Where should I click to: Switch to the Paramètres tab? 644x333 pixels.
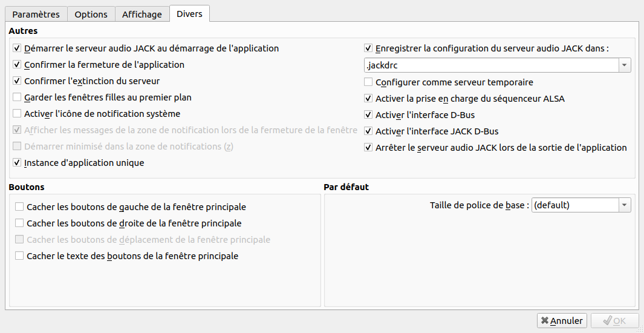click(36, 14)
